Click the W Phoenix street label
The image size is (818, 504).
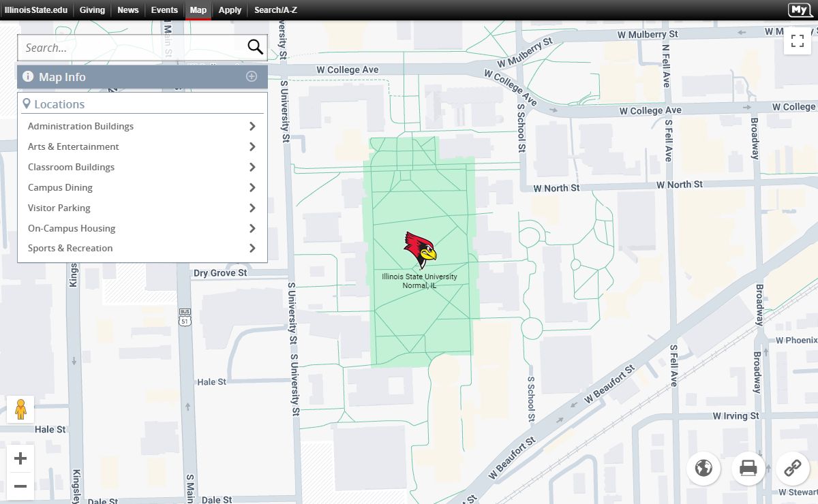pyautogui.click(x=796, y=340)
